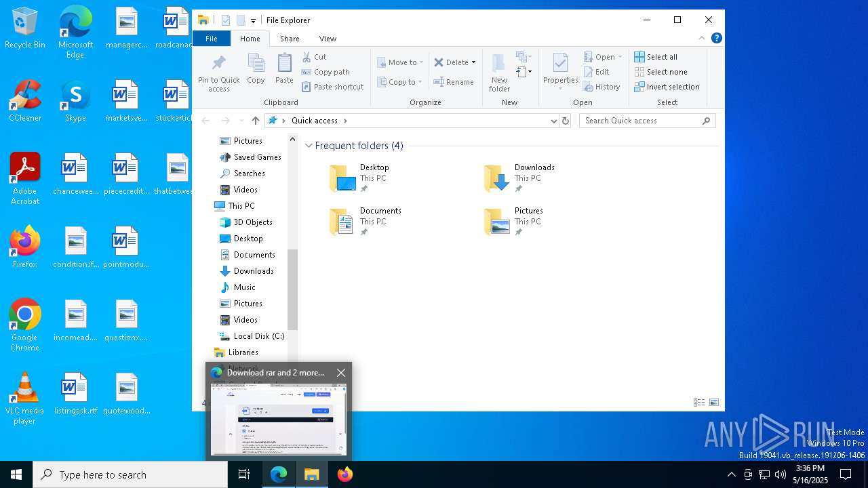
Task: Switch to the Share ribbon tab
Action: [x=290, y=39]
